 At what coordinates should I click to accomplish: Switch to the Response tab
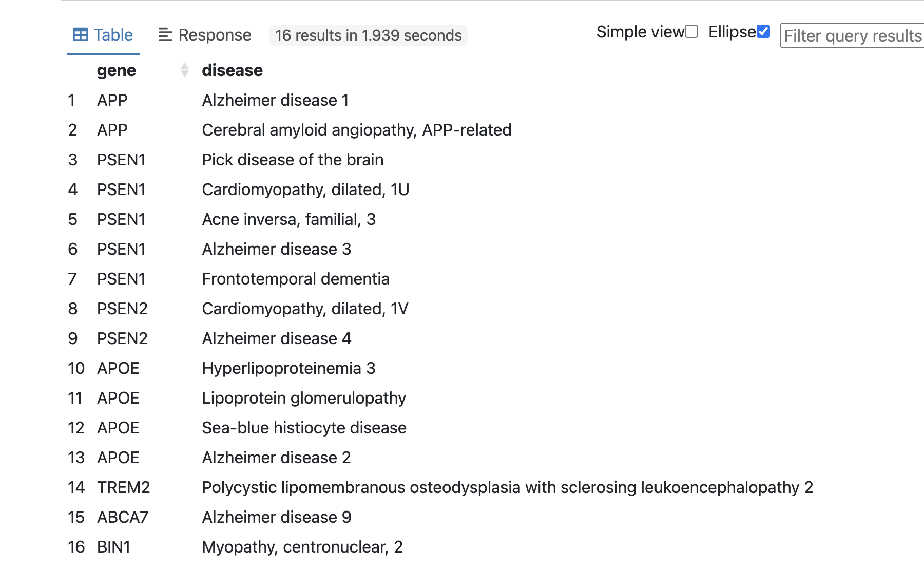[x=205, y=35]
